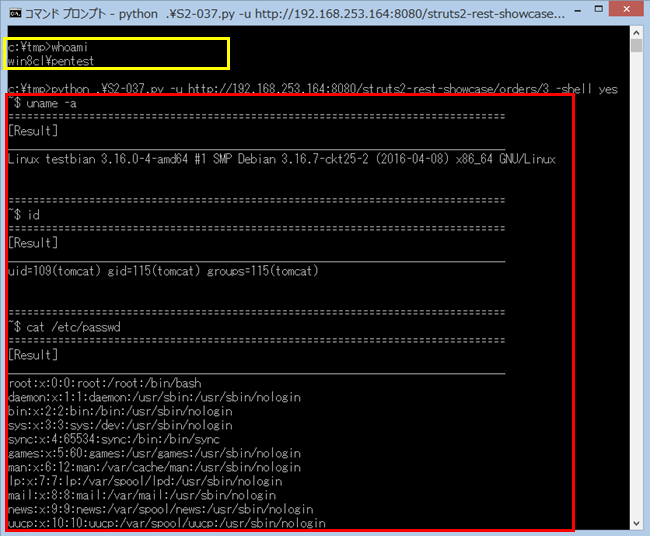The width and height of the screenshot is (650, 536).
Task: Click the 'daemon:x:1:1' passwd line
Action: (155, 397)
